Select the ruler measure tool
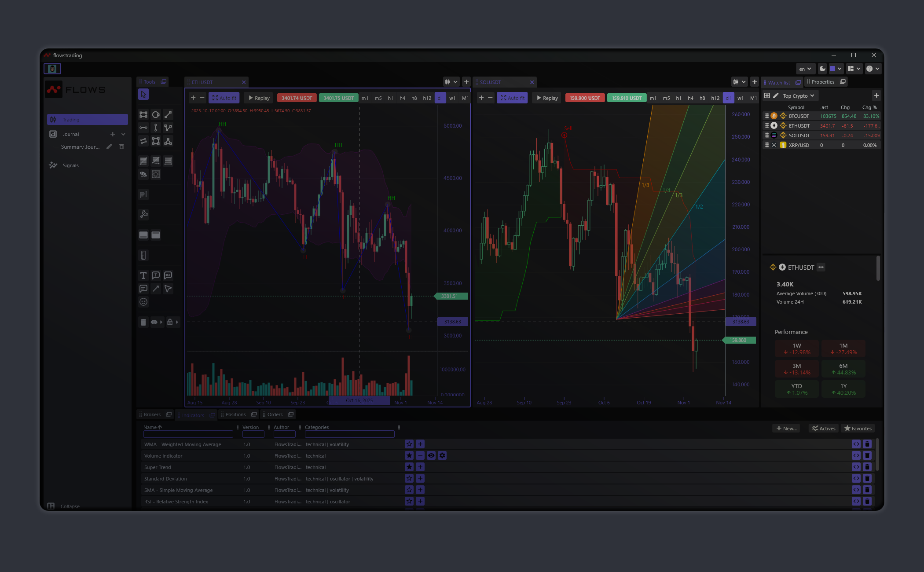Image resolution: width=924 pixels, height=572 pixels. click(143, 255)
